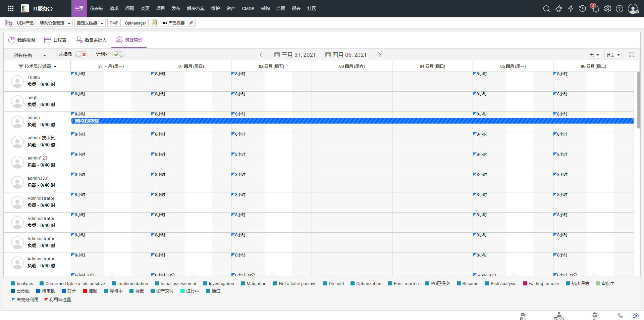This screenshot has width=644, height=320.
Task: Click the start date 三月 31, 2021 field
Action: [x=295, y=55]
